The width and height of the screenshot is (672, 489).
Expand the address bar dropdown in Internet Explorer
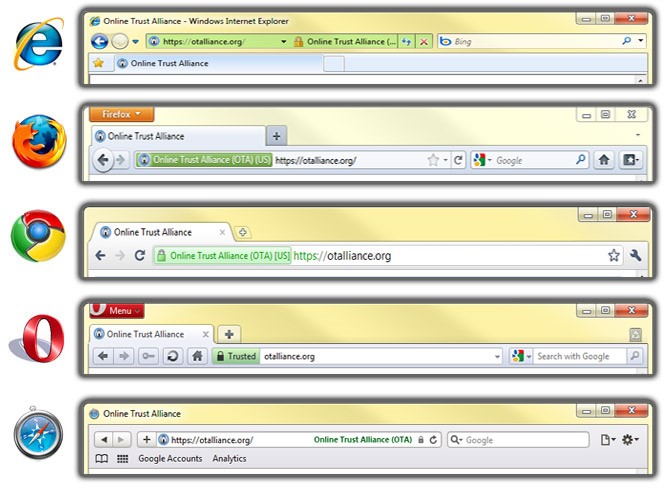284,42
